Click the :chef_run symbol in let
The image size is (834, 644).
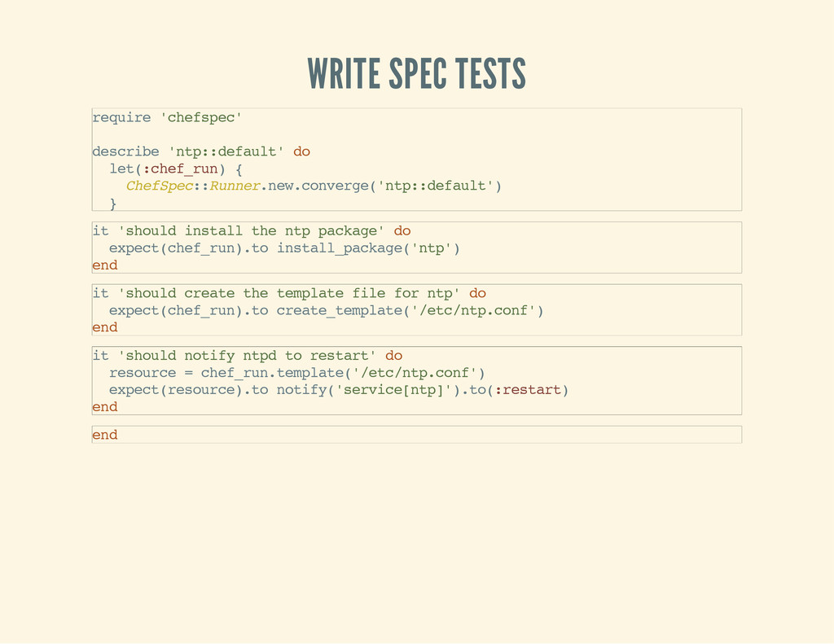[x=180, y=169]
